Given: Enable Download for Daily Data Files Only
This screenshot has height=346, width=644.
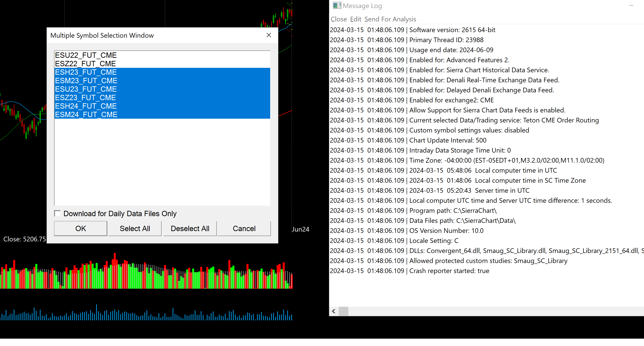Looking at the screenshot, I should [57, 213].
